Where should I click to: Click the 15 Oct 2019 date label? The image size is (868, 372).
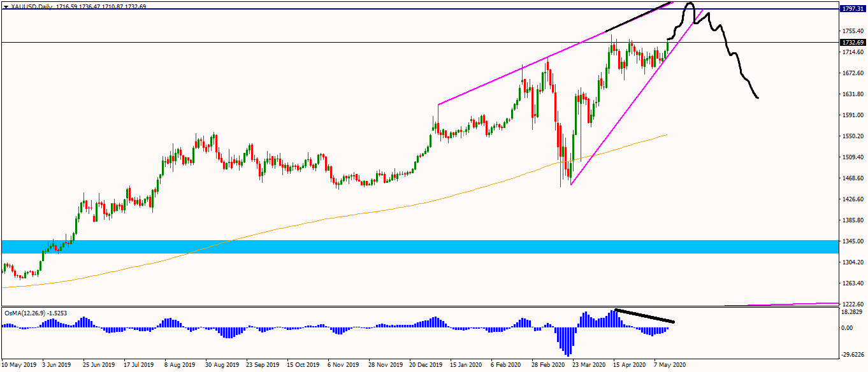point(303,366)
